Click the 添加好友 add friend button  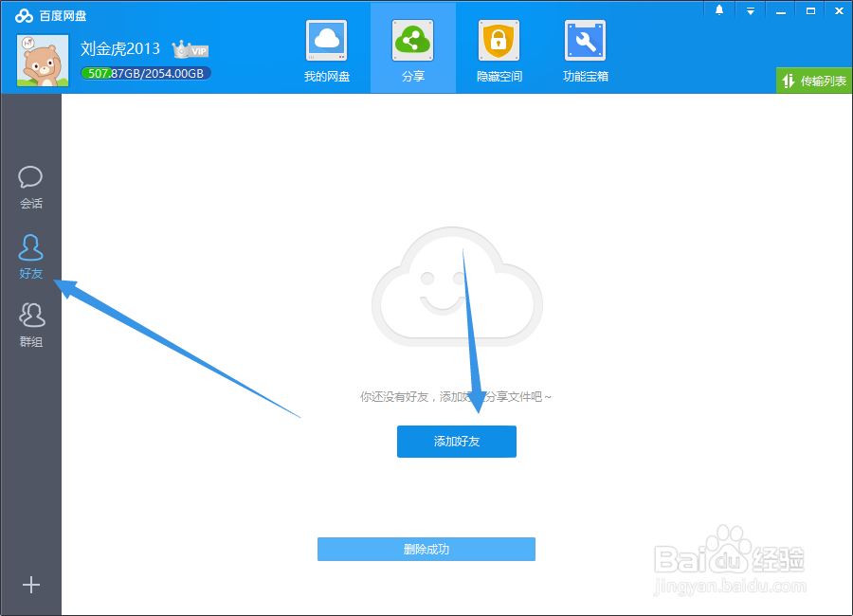pyautogui.click(x=457, y=442)
